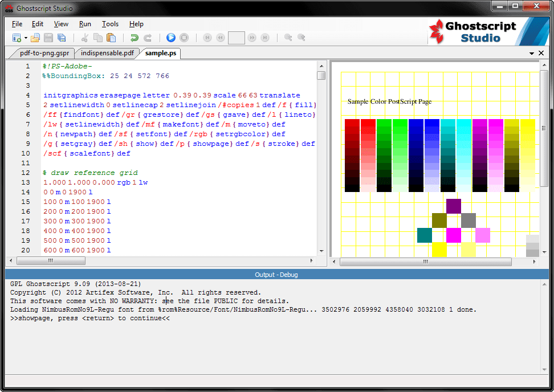Run script with blue play button
This screenshot has height=392, width=554.
pyautogui.click(x=171, y=38)
